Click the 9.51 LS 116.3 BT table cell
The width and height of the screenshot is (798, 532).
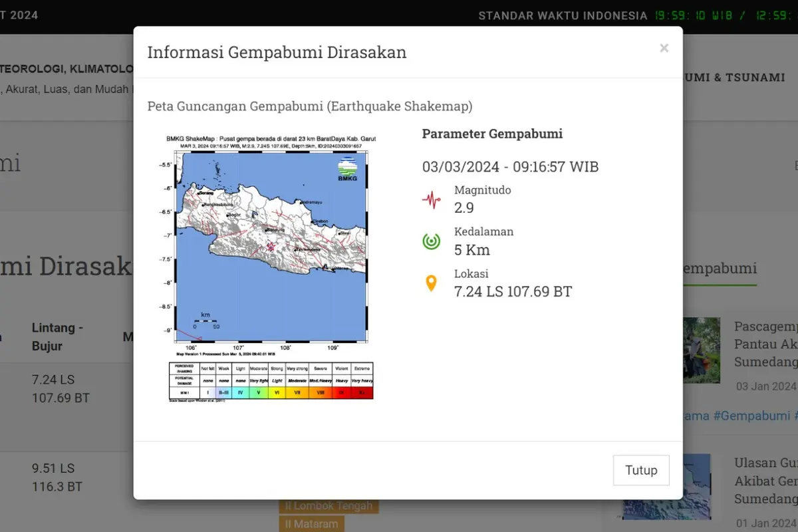point(57,477)
